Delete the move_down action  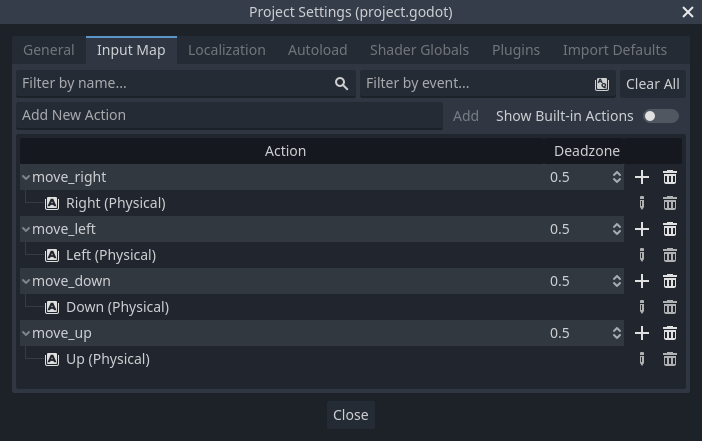[x=670, y=281]
